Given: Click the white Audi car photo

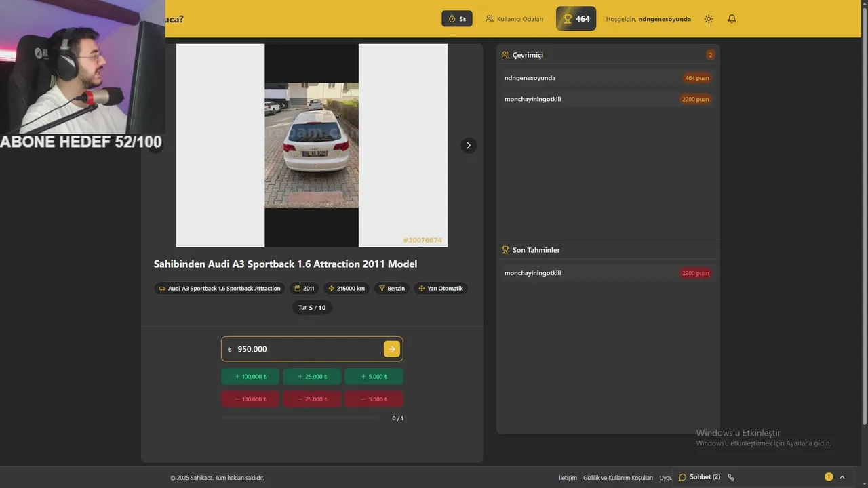Looking at the screenshot, I should tap(312, 146).
